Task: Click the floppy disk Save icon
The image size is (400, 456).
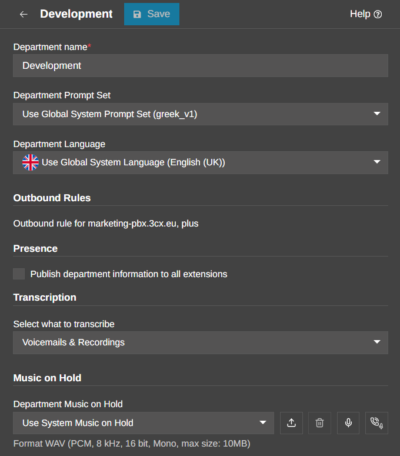Action: click(137, 14)
